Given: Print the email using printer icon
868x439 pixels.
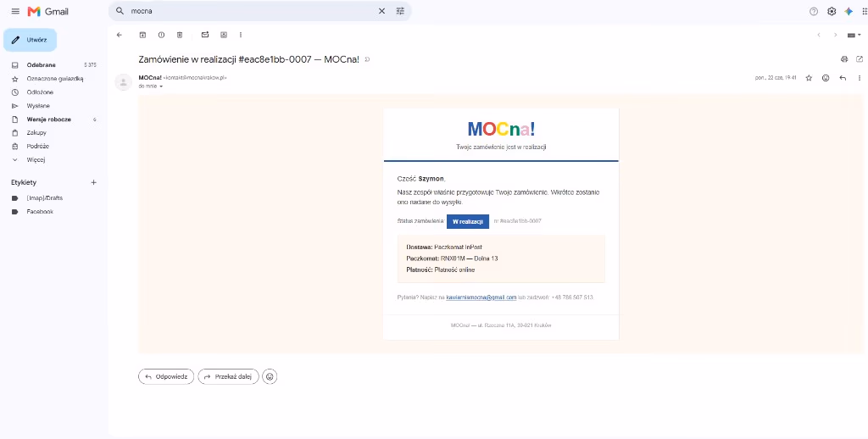Looking at the screenshot, I should tap(844, 59).
